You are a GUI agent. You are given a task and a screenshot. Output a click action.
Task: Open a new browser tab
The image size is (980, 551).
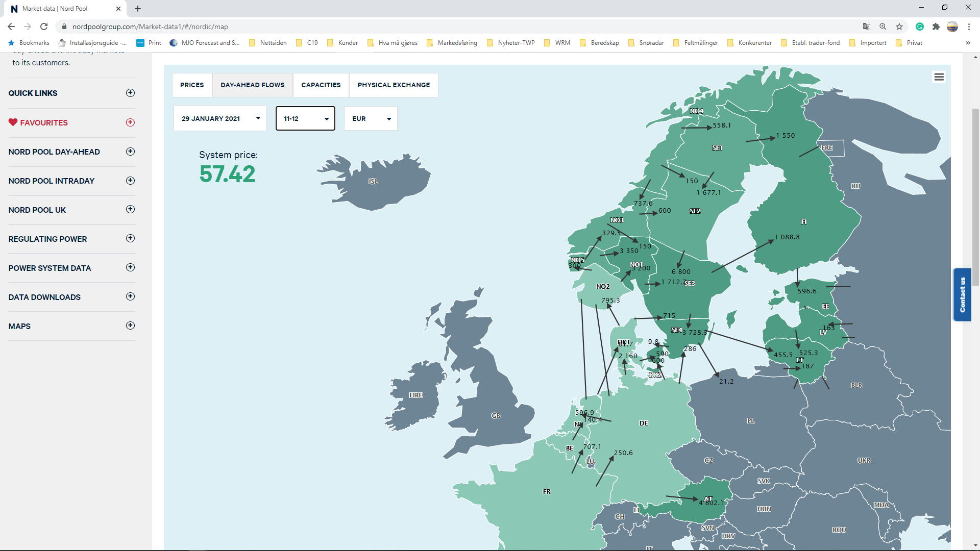(138, 9)
